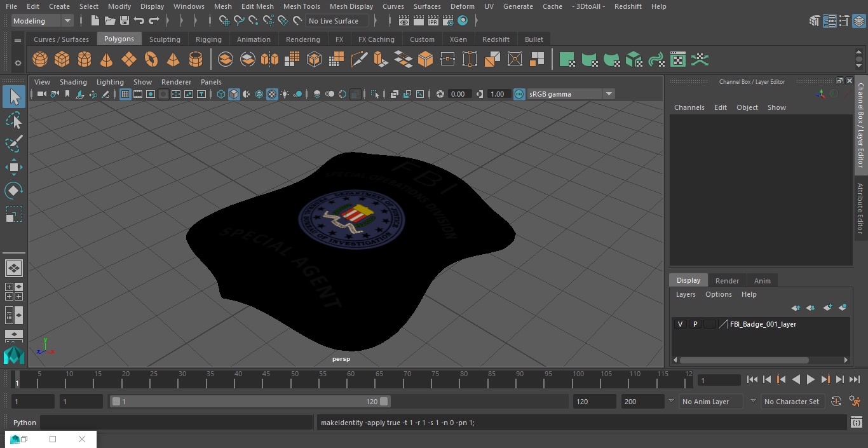
Task: Click timeline at frame 60
Action: 351,379
